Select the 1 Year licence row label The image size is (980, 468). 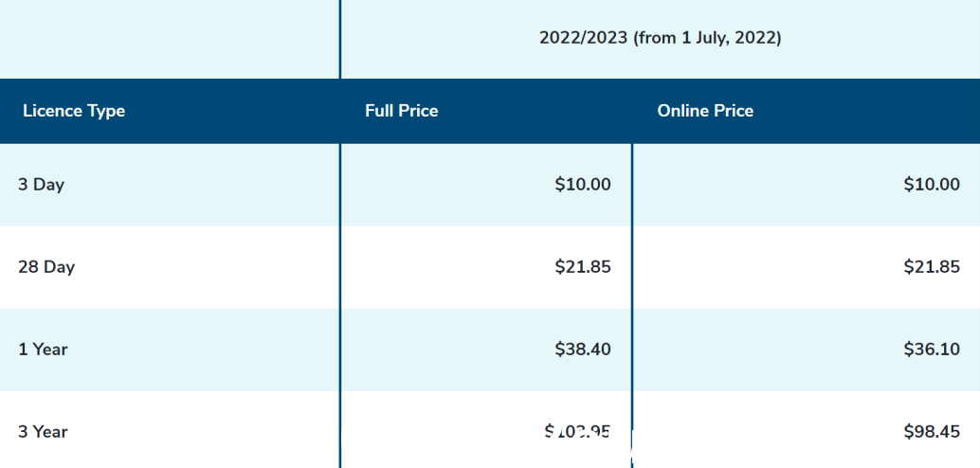pyautogui.click(x=43, y=350)
